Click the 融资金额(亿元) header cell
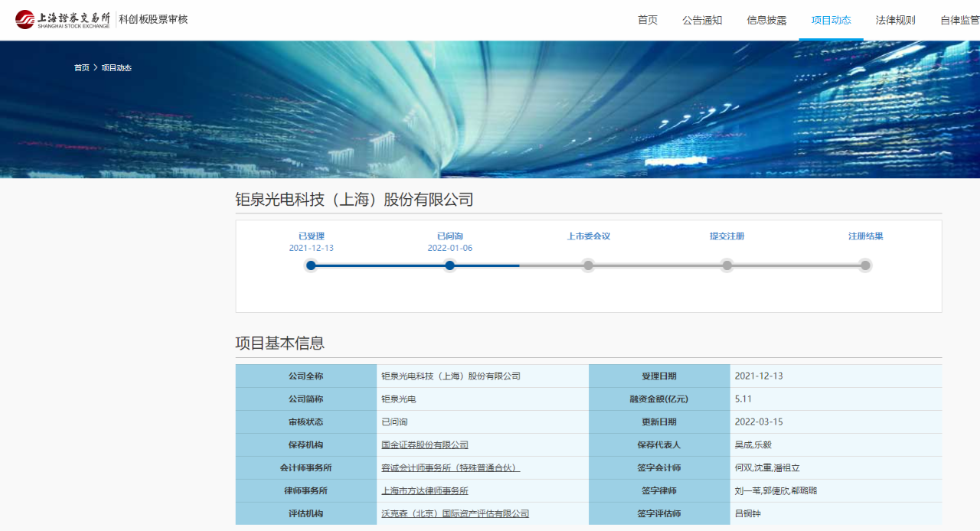 [x=659, y=399]
